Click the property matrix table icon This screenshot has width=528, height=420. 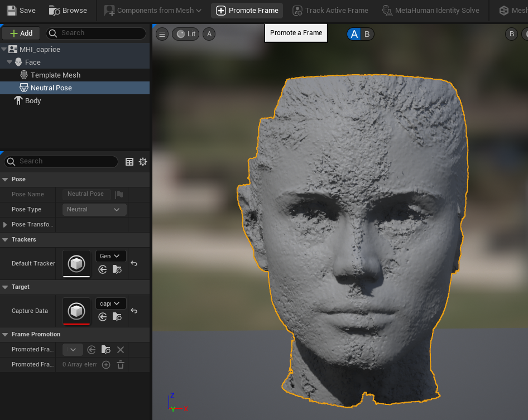click(x=129, y=162)
